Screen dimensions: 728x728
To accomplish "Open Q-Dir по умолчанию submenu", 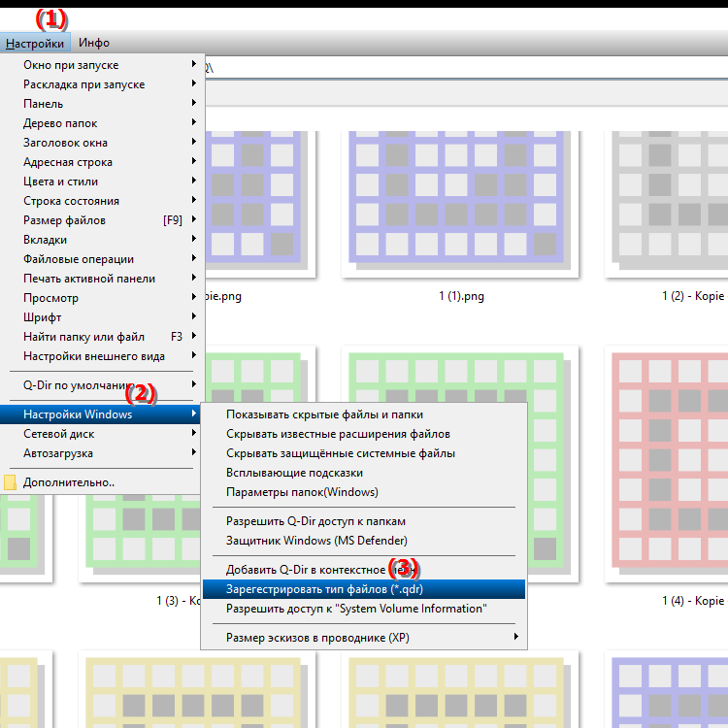I will pyautogui.click(x=103, y=385).
